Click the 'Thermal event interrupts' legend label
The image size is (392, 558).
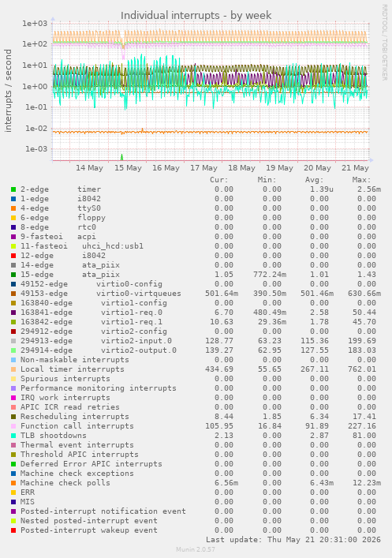(77, 445)
